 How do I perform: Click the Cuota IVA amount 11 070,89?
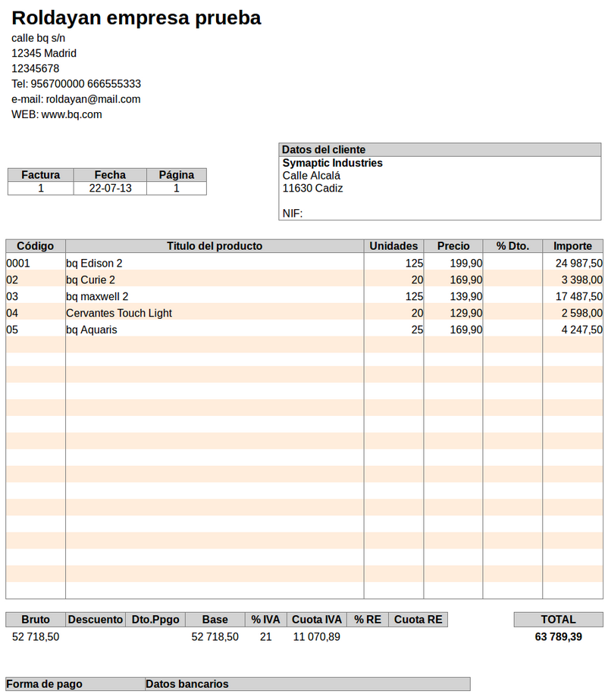[316, 636]
